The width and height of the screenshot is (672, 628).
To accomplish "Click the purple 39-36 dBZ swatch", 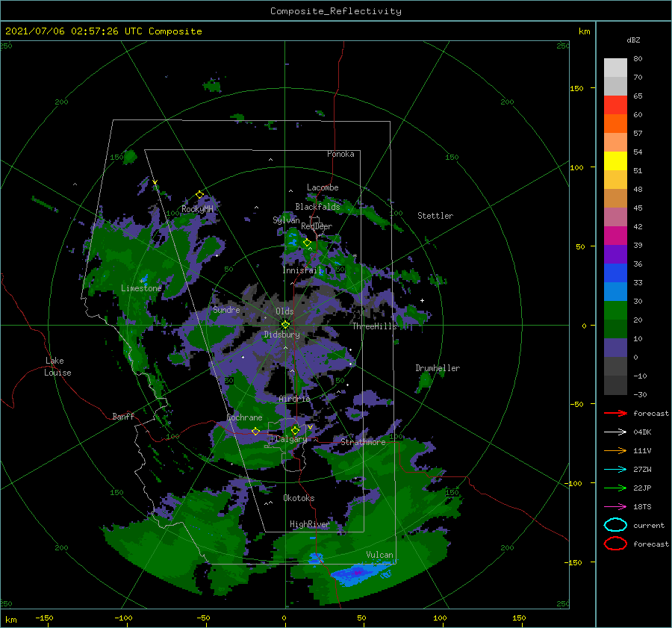I will coord(615,254).
